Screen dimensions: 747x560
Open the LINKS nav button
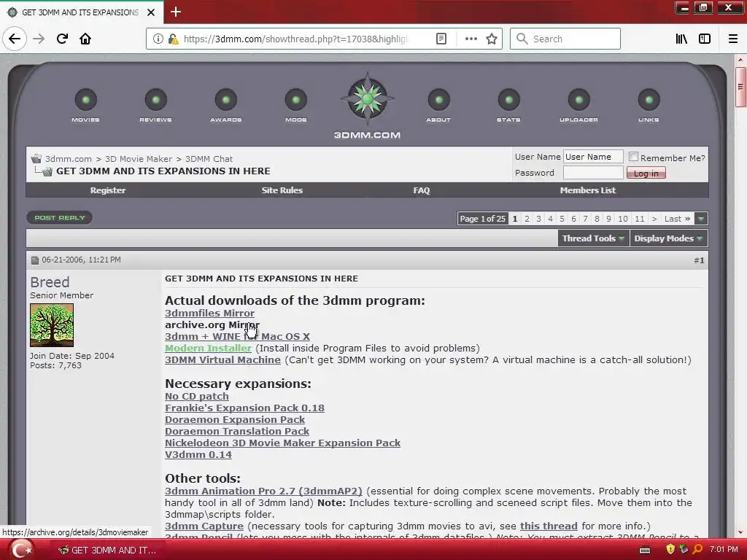pyautogui.click(x=649, y=105)
